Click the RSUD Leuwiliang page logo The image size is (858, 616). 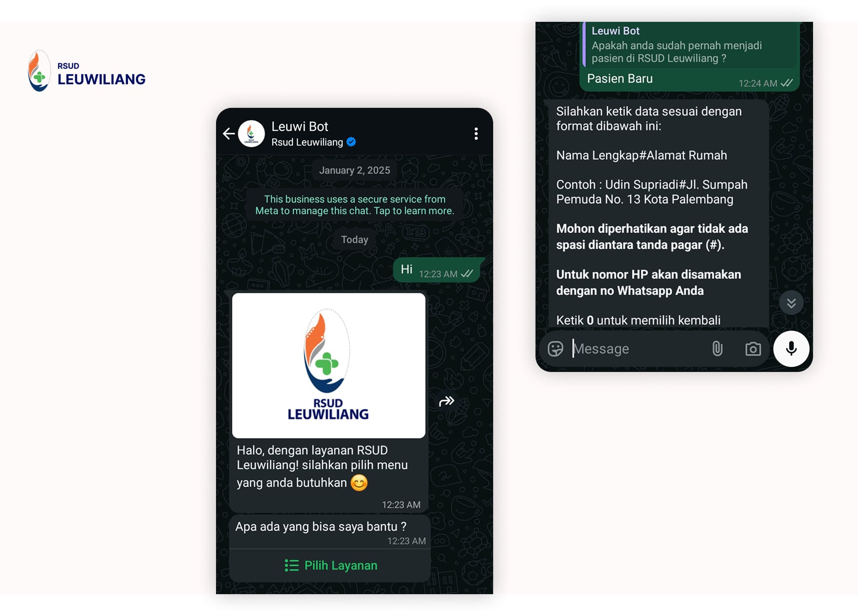[86, 71]
